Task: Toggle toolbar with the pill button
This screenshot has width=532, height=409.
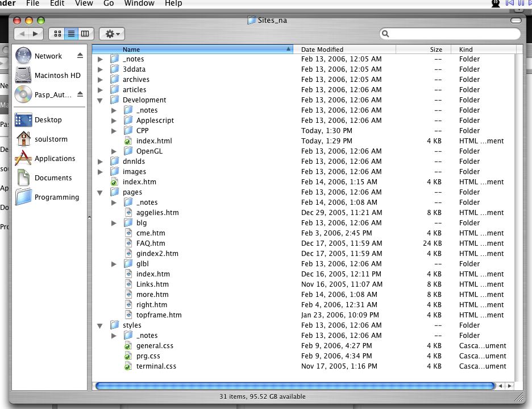Action: pos(516,20)
